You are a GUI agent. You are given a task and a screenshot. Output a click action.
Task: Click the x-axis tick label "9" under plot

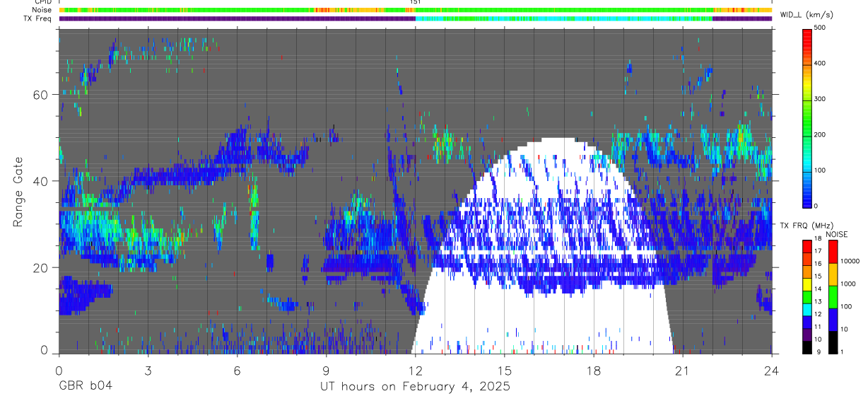click(326, 371)
